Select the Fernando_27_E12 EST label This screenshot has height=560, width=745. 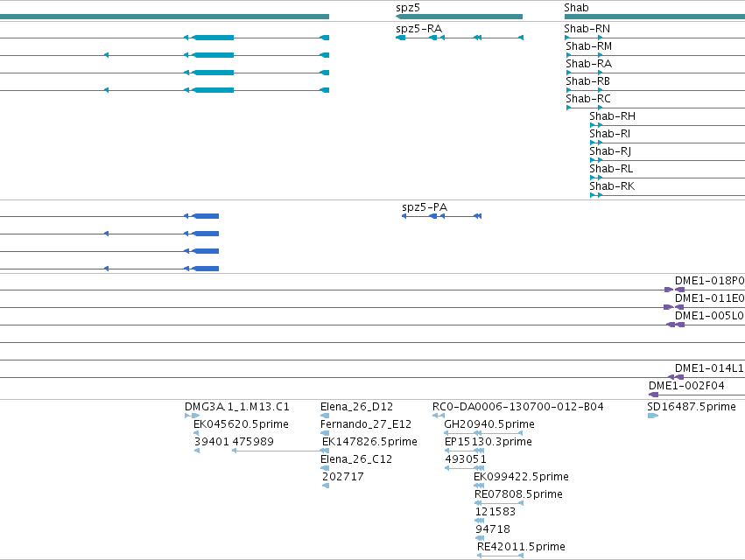[x=366, y=424]
